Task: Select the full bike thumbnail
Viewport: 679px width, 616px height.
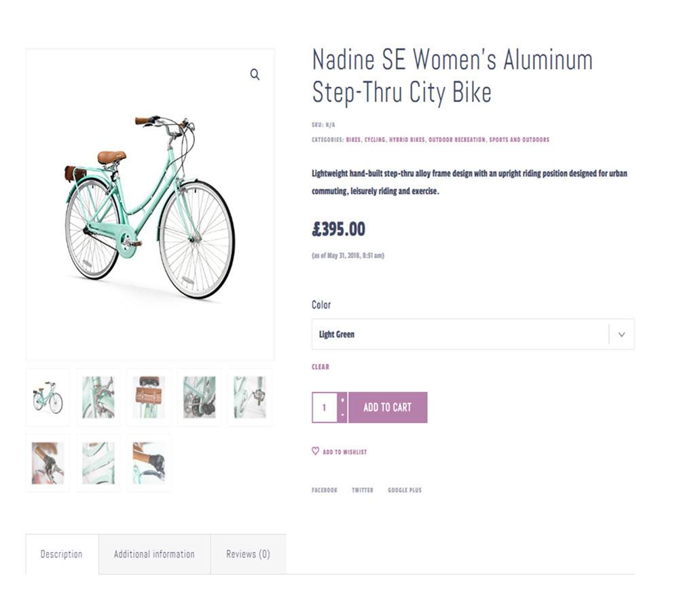Action: pyautogui.click(x=48, y=397)
